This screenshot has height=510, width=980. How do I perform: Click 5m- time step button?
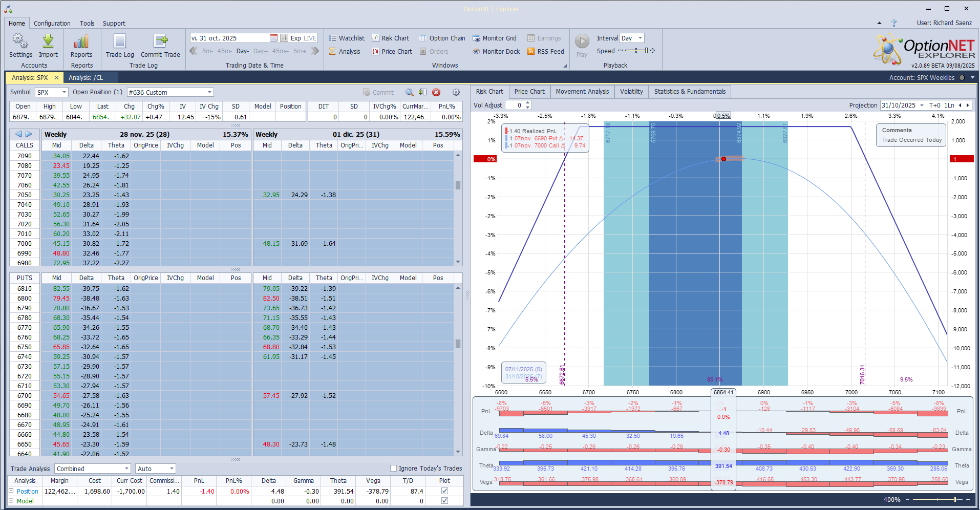(x=207, y=51)
